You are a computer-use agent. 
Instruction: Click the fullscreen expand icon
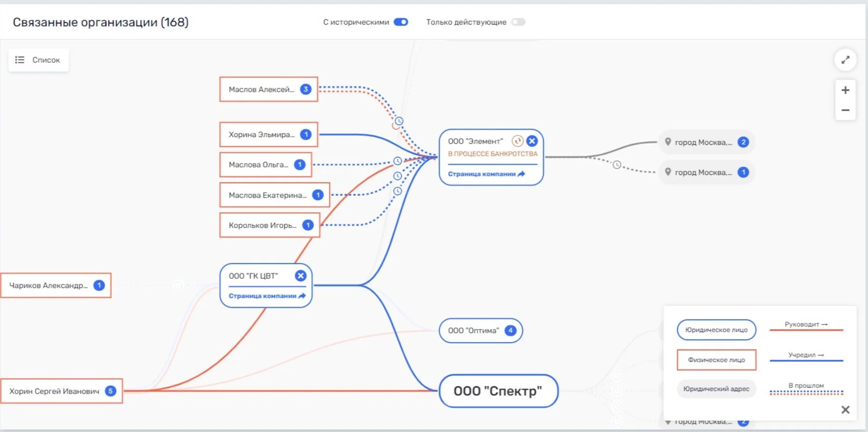coord(845,60)
